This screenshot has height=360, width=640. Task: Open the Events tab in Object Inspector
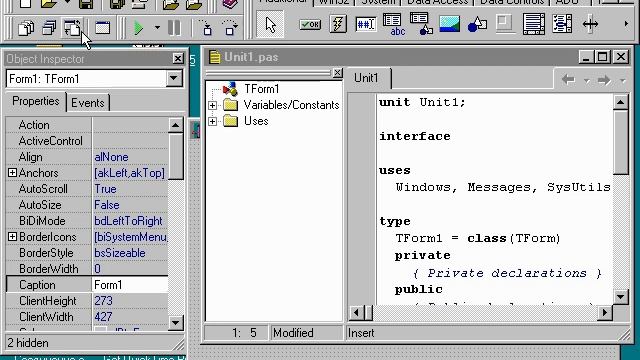tap(88, 103)
